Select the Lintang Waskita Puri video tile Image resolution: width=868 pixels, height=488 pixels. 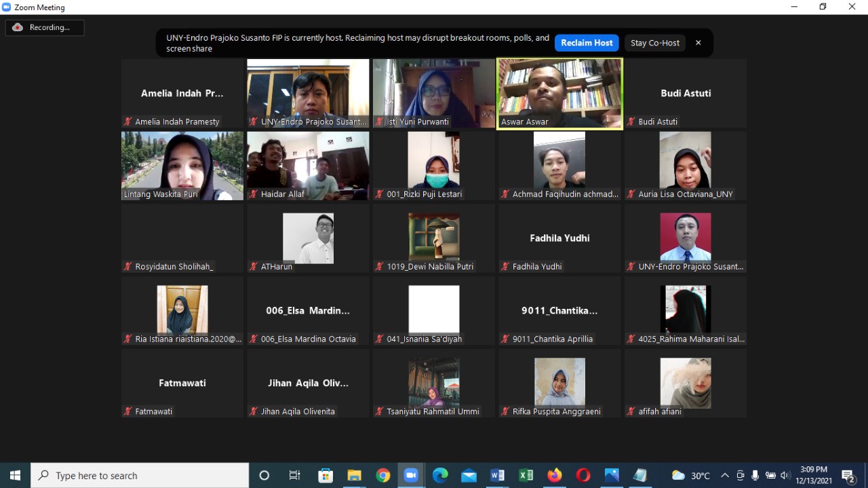click(182, 166)
